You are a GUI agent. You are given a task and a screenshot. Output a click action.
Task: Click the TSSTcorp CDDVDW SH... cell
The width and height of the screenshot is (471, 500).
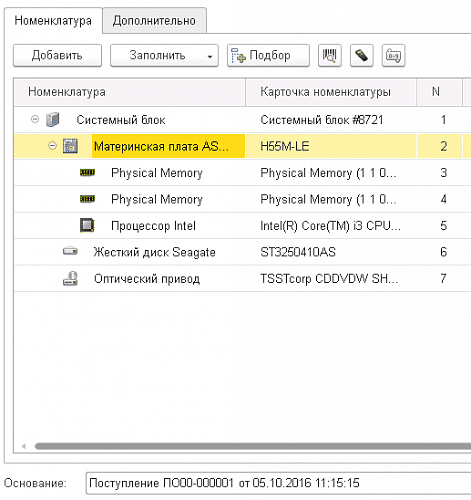331,279
